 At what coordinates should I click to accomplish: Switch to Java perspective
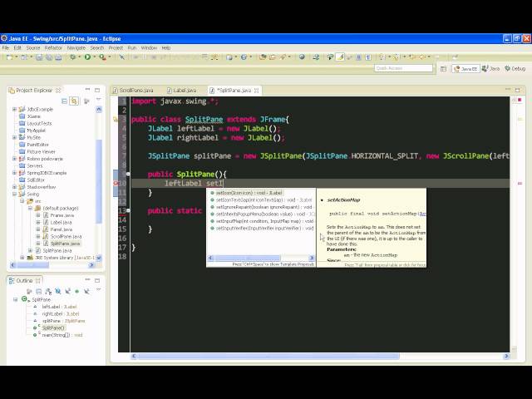pos(491,69)
